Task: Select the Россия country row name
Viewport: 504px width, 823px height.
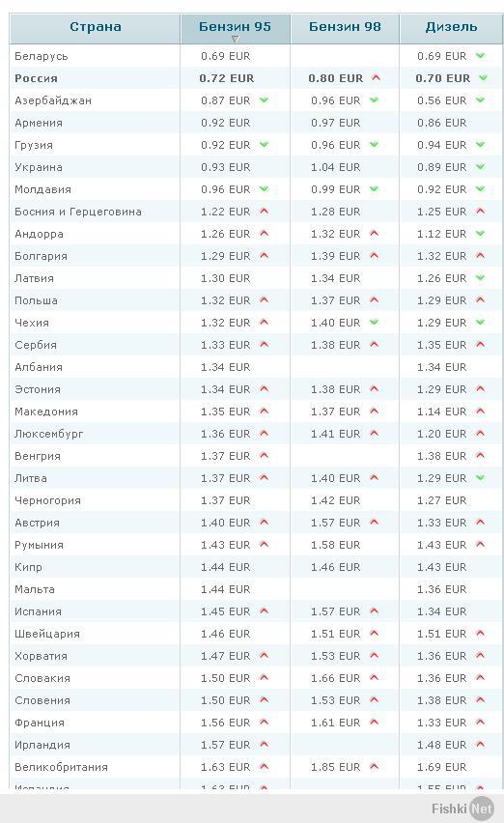Action: tap(36, 78)
